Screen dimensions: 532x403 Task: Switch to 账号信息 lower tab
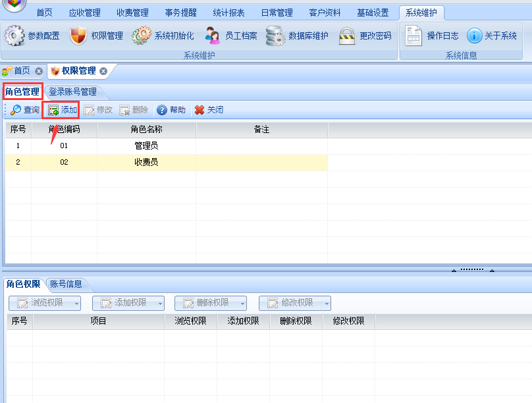pyautogui.click(x=66, y=284)
